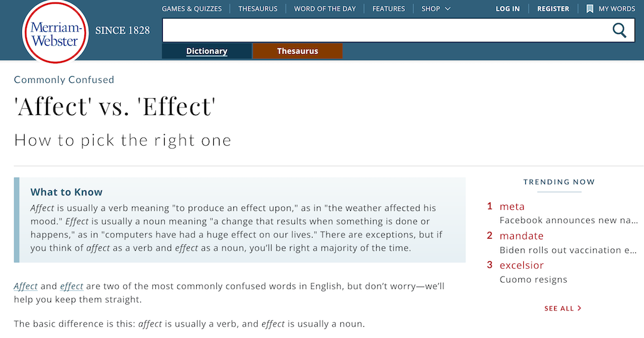Focus the dictionary search input field

click(384, 30)
